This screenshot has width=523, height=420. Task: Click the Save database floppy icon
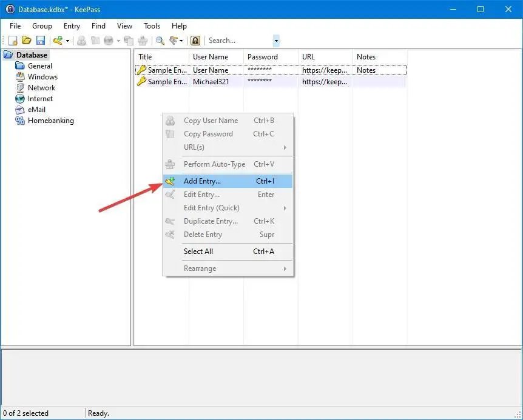coord(41,41)
